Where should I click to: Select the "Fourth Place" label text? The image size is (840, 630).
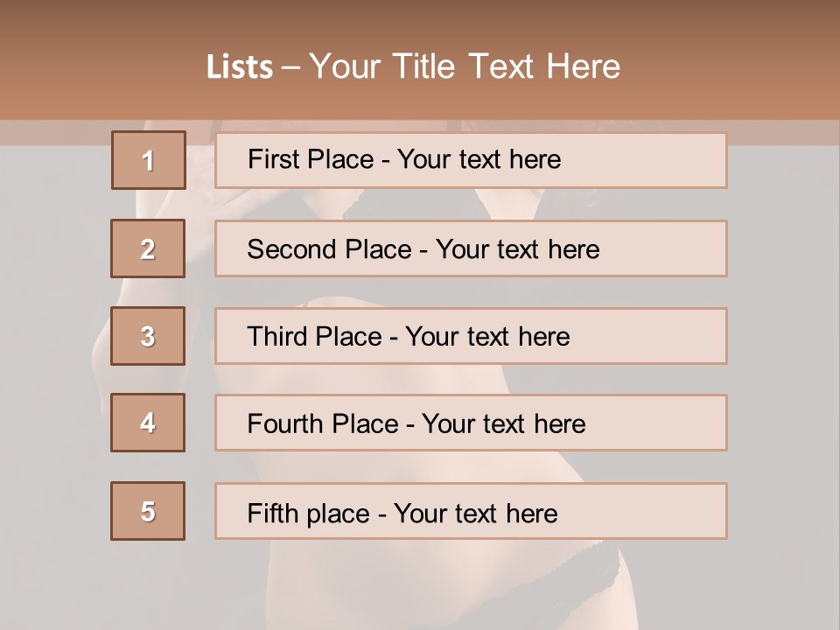tap(322, 424)
